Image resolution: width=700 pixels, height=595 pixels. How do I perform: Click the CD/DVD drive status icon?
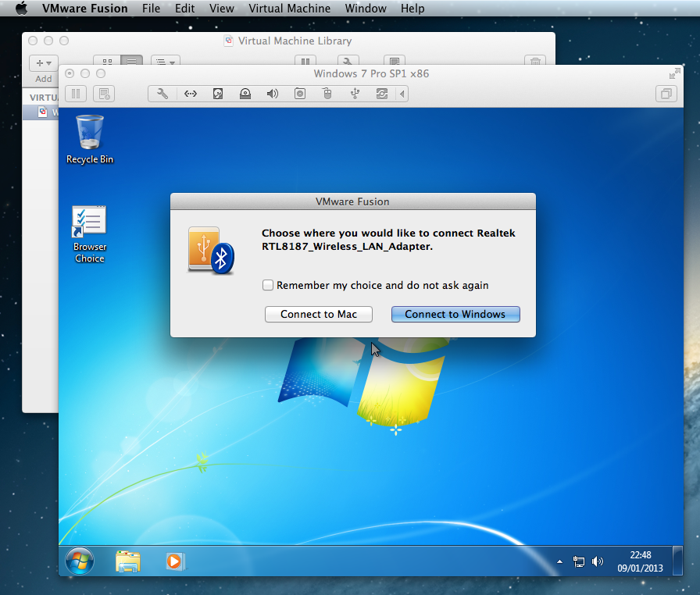(x=245, y=94)
